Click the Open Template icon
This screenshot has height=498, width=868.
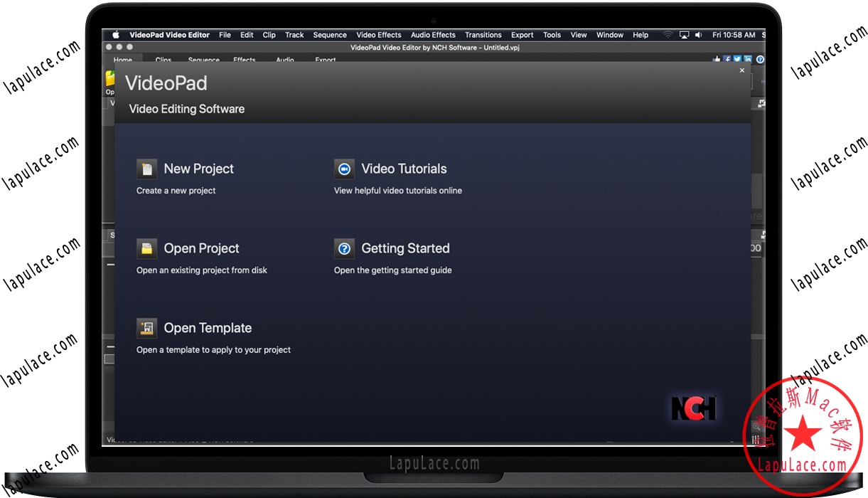point(146,328)
